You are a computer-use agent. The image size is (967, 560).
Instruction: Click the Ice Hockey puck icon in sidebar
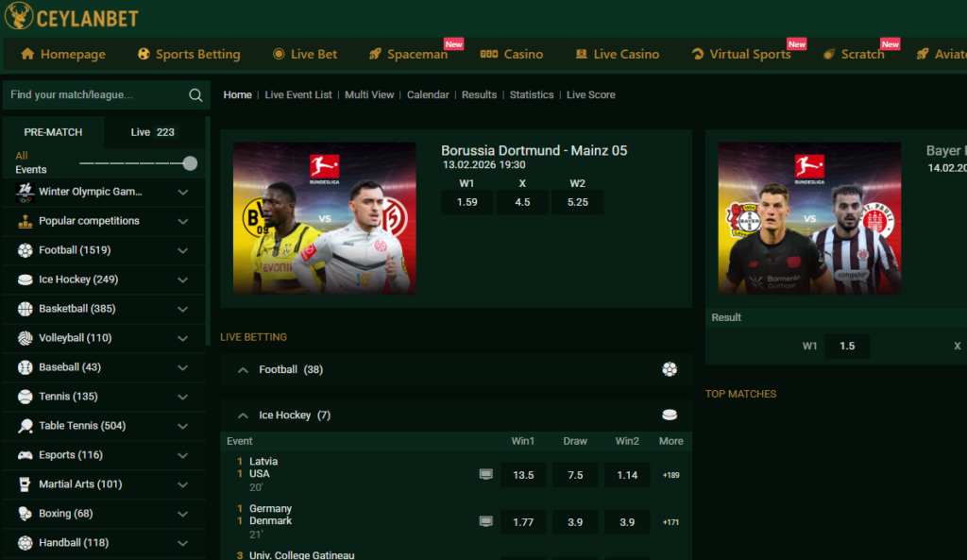coord(25,280)
